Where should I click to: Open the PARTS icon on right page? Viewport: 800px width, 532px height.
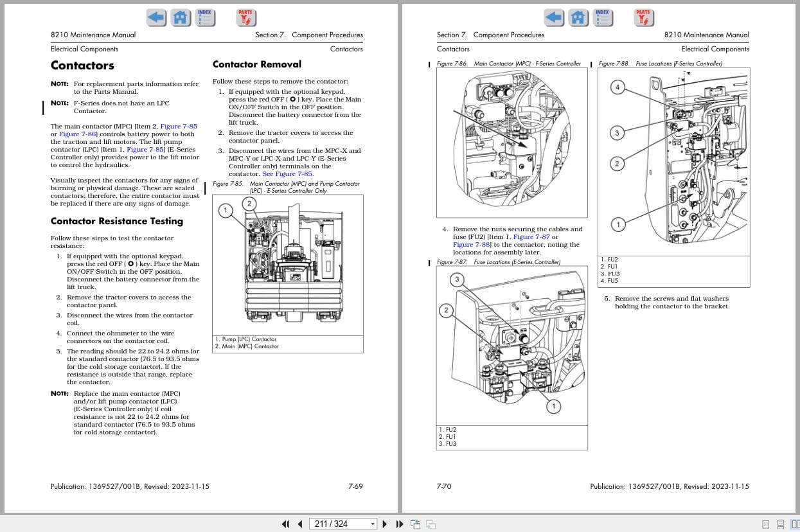click(x=643, y=17)
